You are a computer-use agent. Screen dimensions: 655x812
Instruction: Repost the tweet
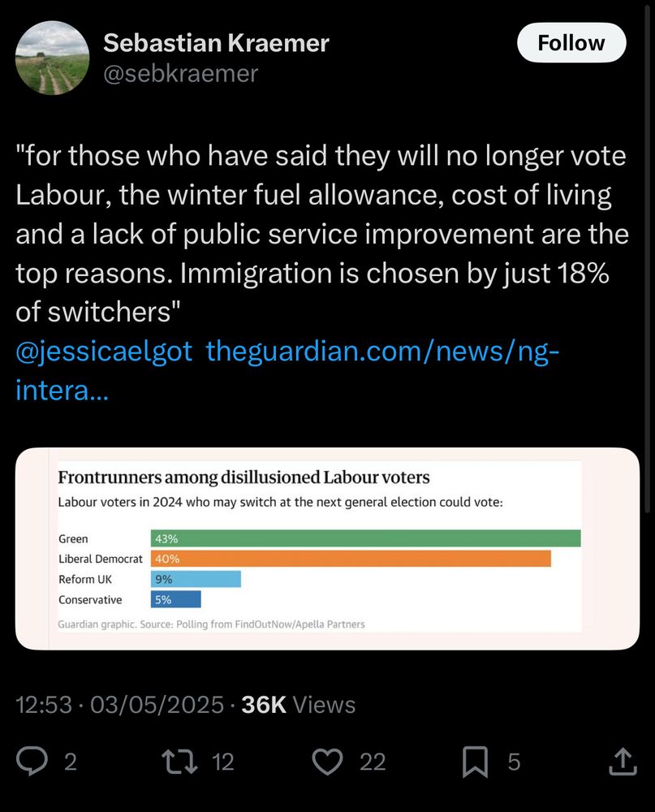pyautogui.click(x=184, y=762)
